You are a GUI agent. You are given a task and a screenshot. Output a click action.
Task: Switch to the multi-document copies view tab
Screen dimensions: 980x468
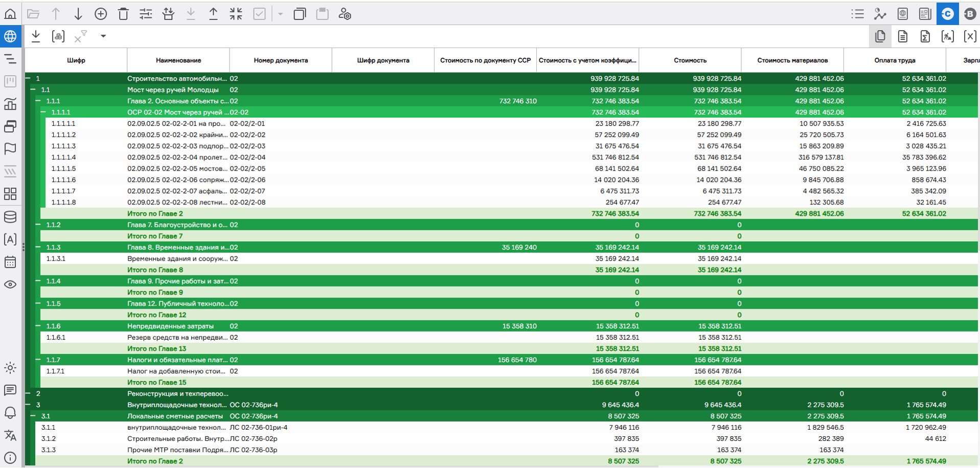[x=880, y=36]
